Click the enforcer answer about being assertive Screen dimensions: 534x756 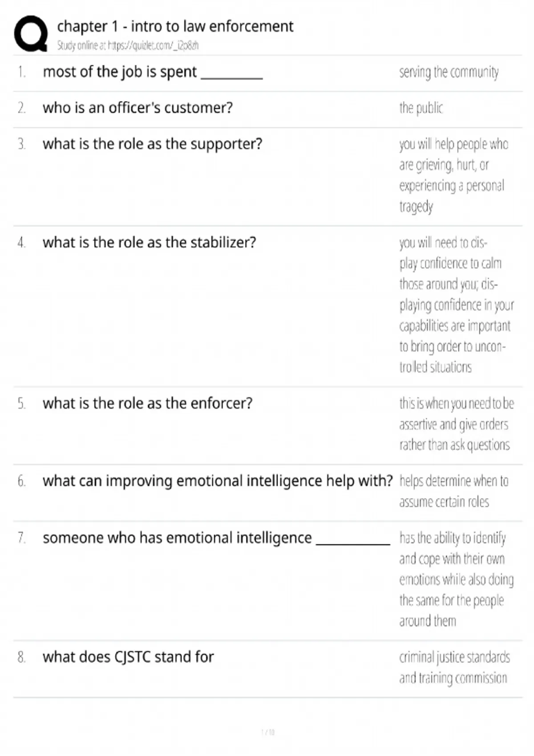click(456, 424)
